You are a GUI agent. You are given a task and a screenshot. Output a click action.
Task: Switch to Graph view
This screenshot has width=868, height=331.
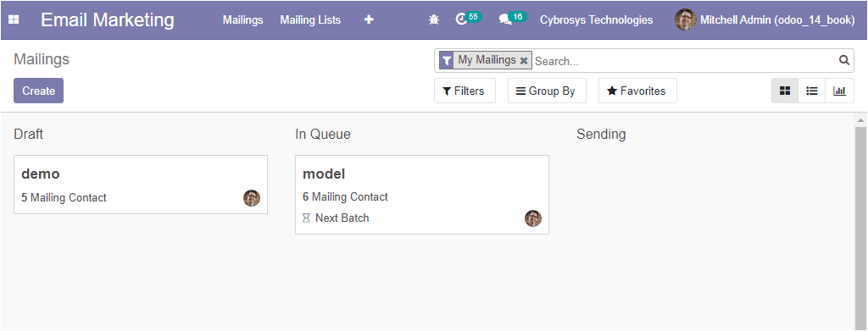[840, 91]
